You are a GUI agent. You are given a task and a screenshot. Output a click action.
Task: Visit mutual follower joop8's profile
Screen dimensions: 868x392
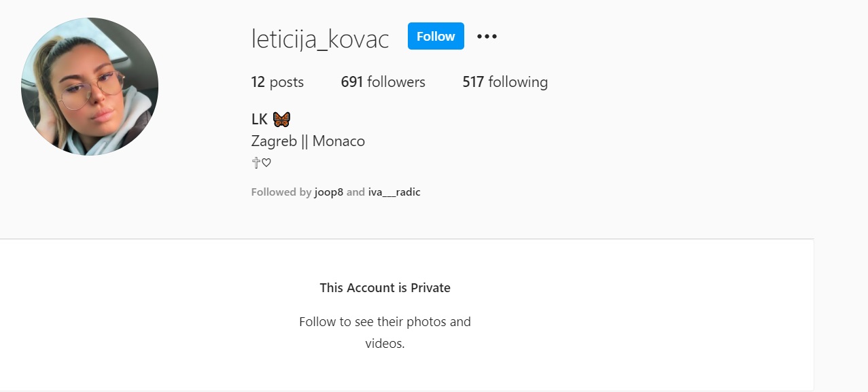pyautogui.click(x=329, y=192)
